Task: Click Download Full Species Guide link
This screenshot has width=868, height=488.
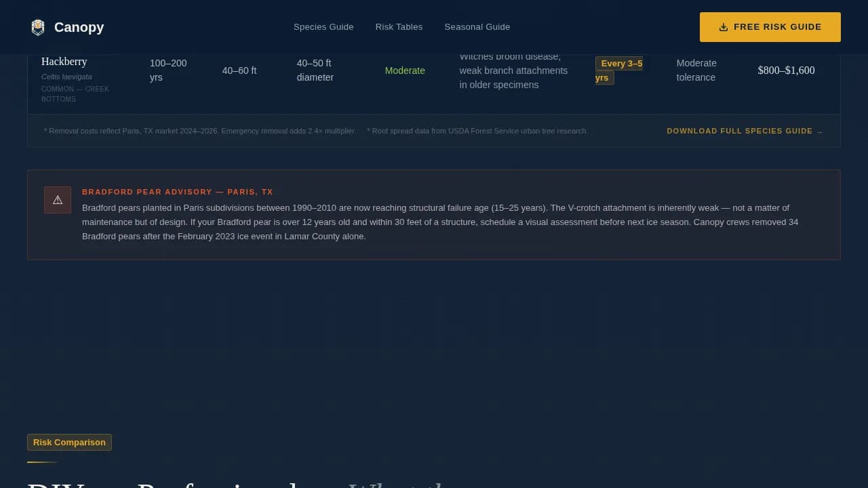Action: point(745,131)
